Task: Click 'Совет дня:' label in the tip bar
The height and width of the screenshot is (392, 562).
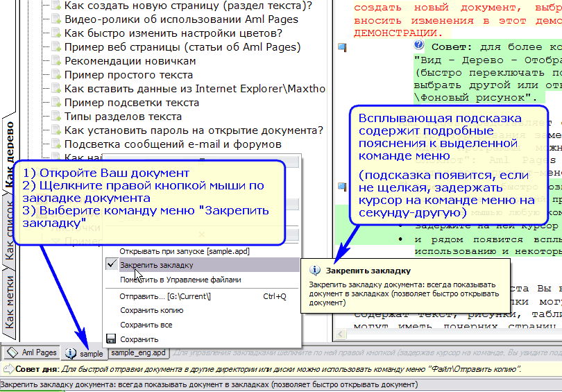Action: pyautogui.click(x=37, y=369)
